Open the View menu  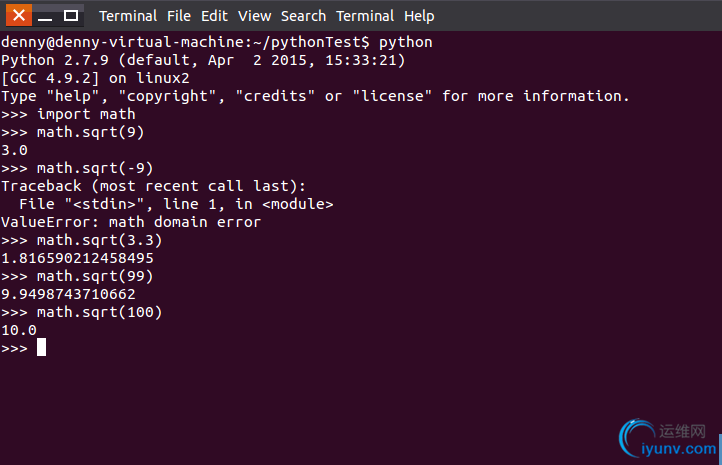click(254, 16)
